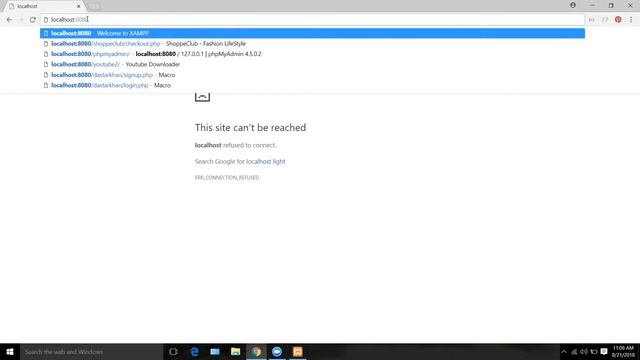
Task: Click the grayed-out Forward arrow
Action: (21, 20)
